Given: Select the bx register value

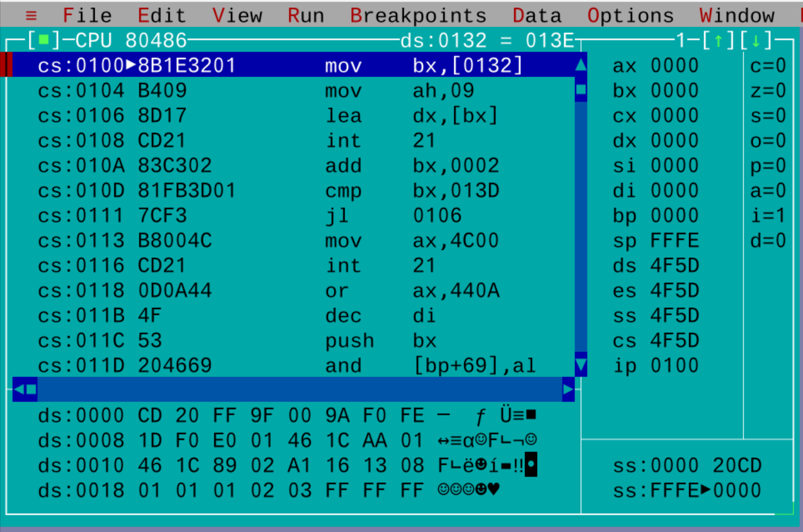Looking at the screenshot, I should click(675, 90).
